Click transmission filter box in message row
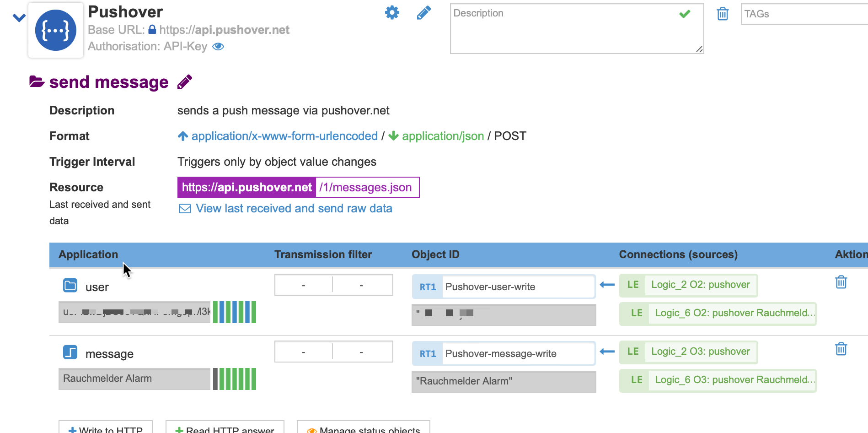868x433 pixels. click(334, 352)
